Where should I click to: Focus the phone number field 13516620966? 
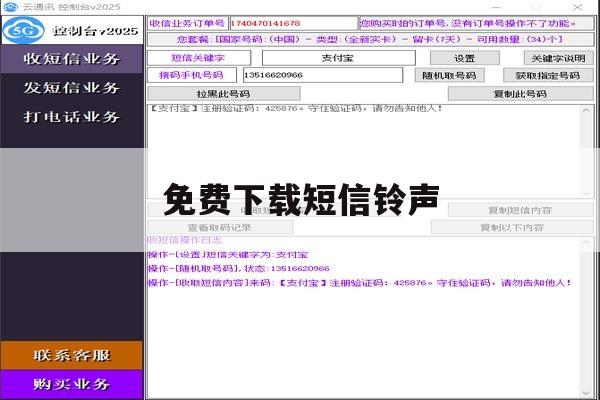click(323, 75)
